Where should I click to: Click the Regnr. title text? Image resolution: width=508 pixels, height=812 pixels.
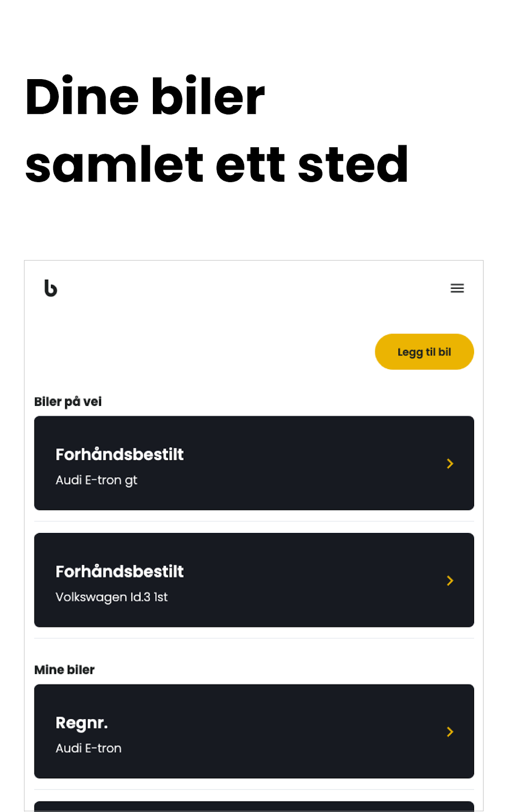pyautogui.click(x=82, y=722)
